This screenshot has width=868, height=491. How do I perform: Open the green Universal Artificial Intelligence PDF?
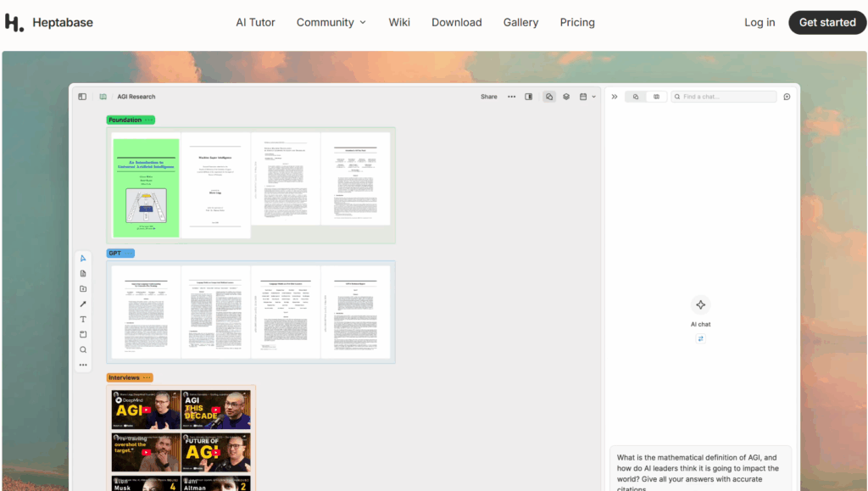pos(146,187)
